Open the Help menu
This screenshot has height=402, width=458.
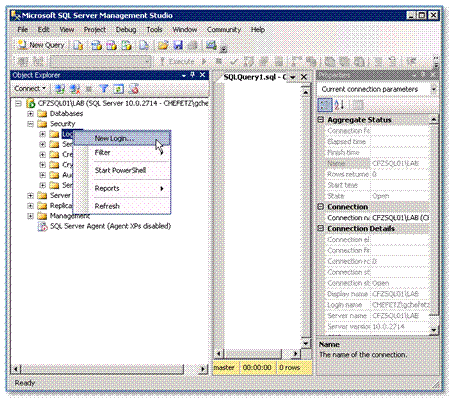pyautogui.click(x=258, y=30)
